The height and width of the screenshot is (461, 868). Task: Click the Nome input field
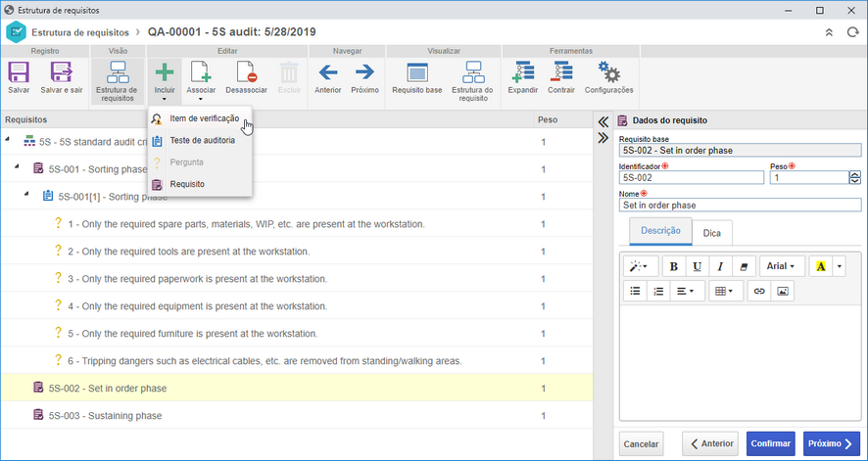740,205
